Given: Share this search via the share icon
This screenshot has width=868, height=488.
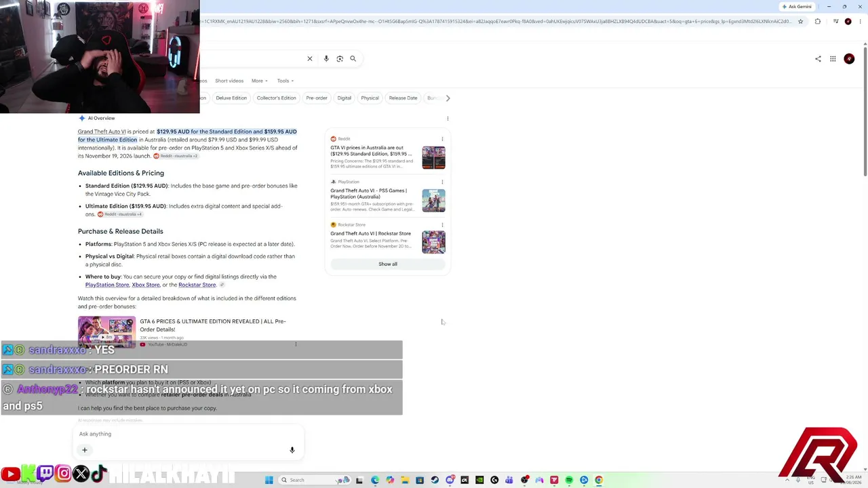Looking at the screenshot, I should 818,59.
